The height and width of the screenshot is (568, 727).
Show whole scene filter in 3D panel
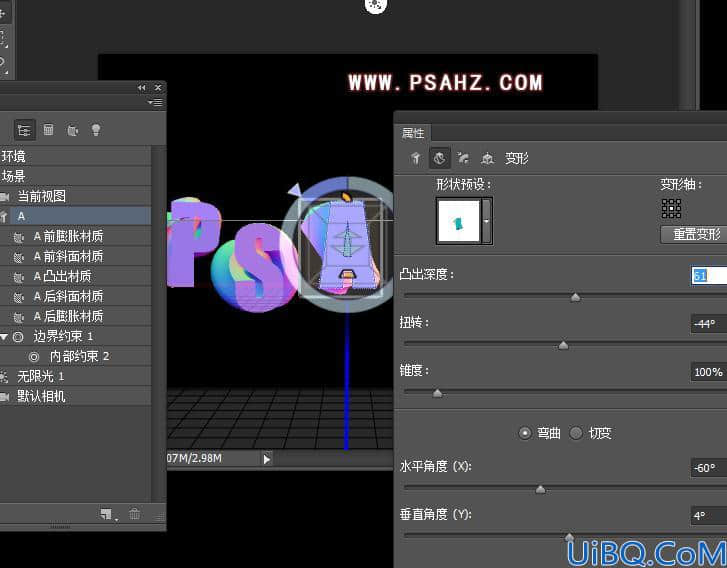point(24,130)
